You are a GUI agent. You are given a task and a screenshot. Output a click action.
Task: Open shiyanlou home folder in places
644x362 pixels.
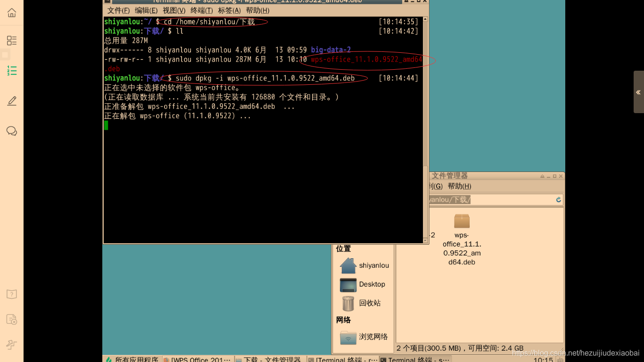tap(364, 265)
